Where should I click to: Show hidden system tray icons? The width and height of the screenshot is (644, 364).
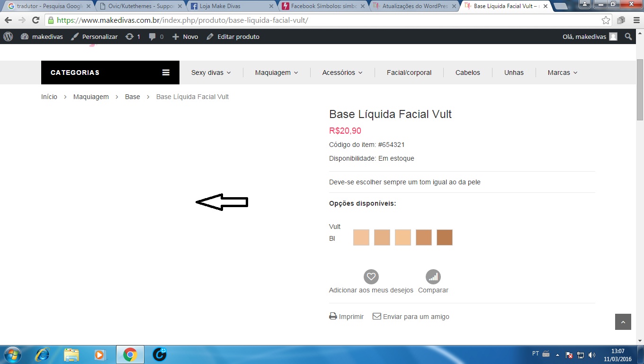[557, 355]
